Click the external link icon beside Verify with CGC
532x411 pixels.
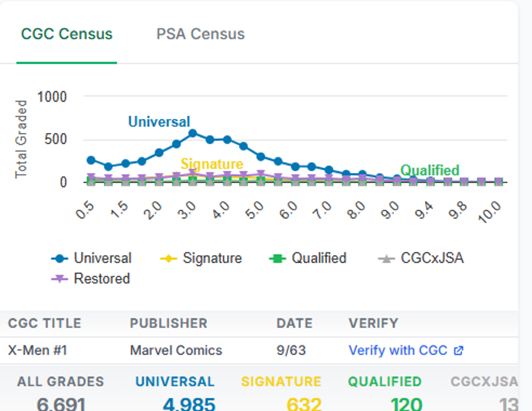point(458,350)
